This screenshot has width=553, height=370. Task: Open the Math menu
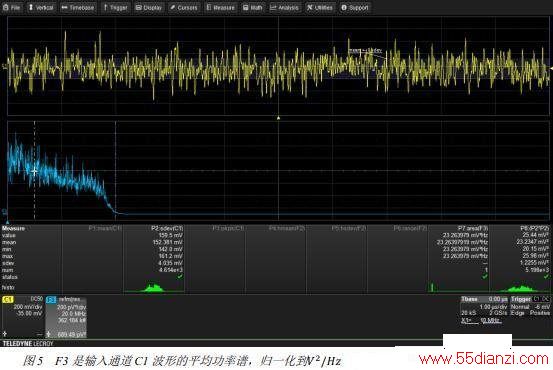(x=253, y=7)
